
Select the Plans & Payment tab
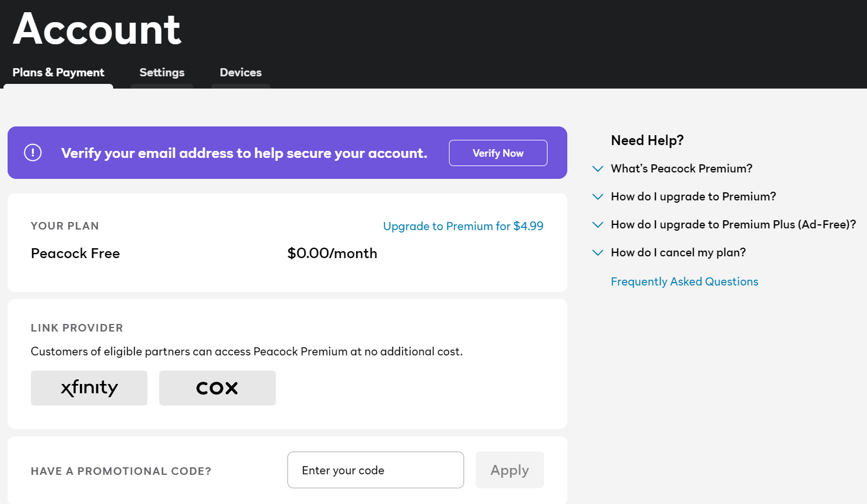(x=58, y=72)
